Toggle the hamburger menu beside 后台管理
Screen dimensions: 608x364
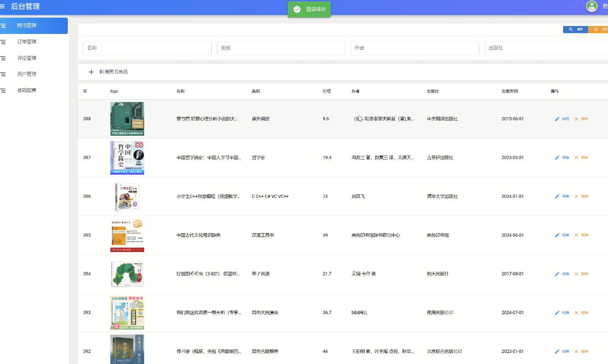tap(2, 6)
